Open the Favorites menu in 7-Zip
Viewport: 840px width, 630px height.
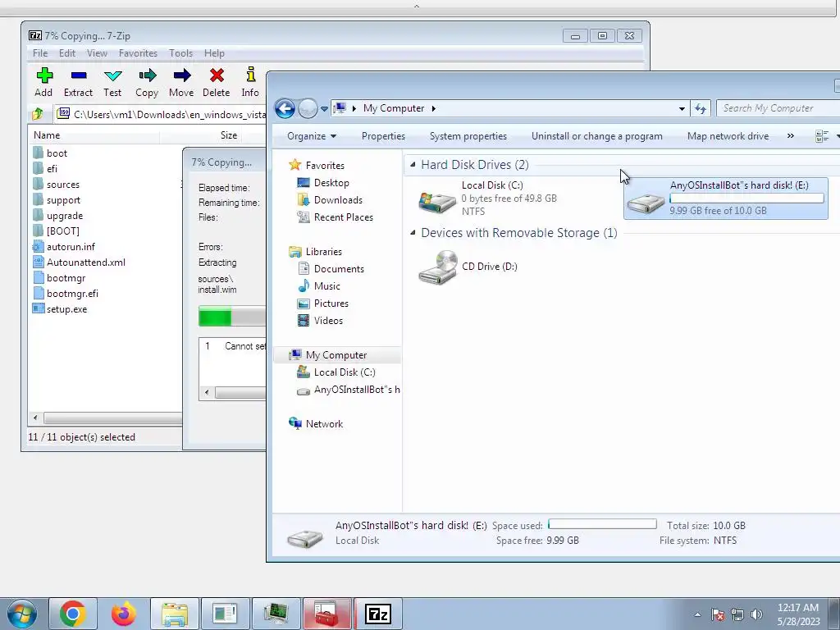(x=138, y=53)
